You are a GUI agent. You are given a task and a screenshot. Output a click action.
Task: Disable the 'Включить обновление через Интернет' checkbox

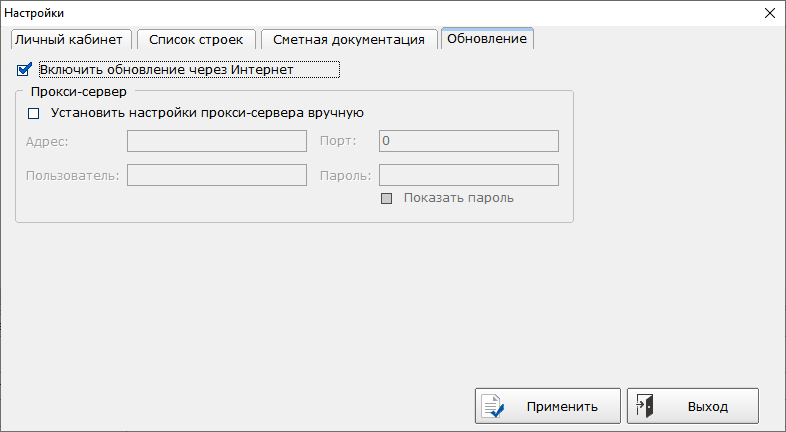tap(25, 70)
